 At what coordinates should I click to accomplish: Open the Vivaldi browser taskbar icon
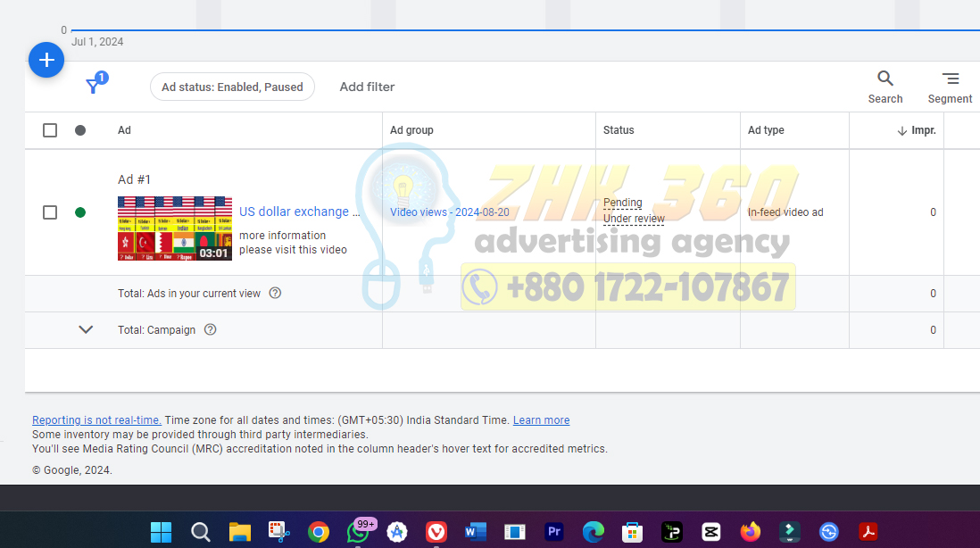tap(436, 532)
